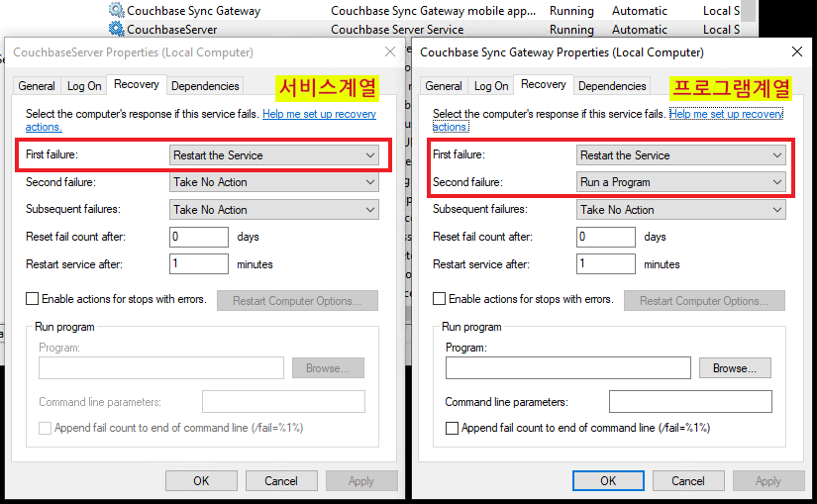This screenshot has width=817, height=504.
Task: Click Running status of Couchbase Sync Gateway row
Action: [x=571, y=11]
